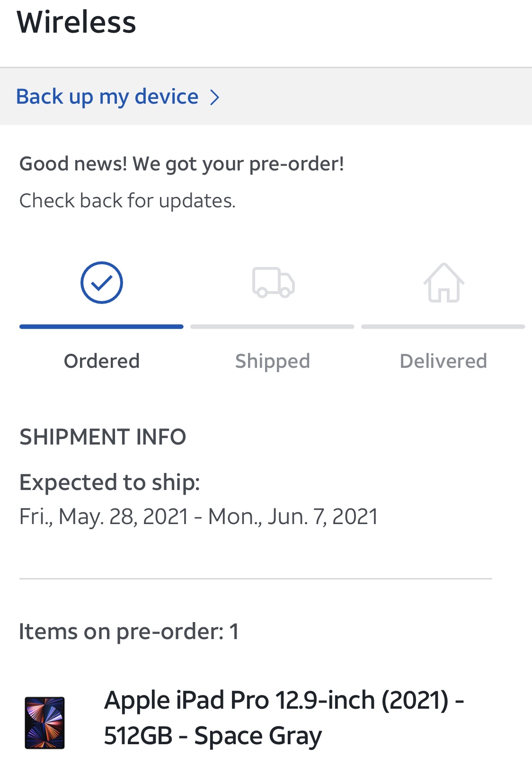Tap the Delivered step label
The image size is (532, 757).
click(x=443, y=361)
